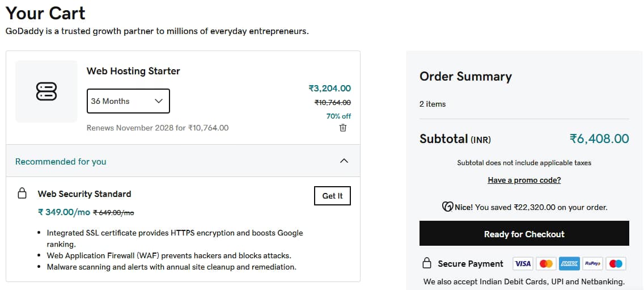Image resolution: width=644 pixels, height=290 pixels.
Task: Collapse the Recommended for you chevron
Action: (x=344, y=161)
